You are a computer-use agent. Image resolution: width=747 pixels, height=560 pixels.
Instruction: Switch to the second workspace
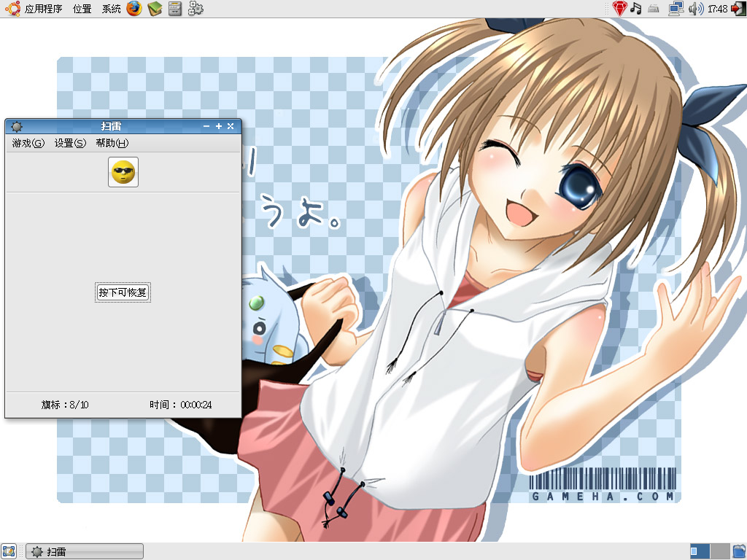tap(720, 551)
